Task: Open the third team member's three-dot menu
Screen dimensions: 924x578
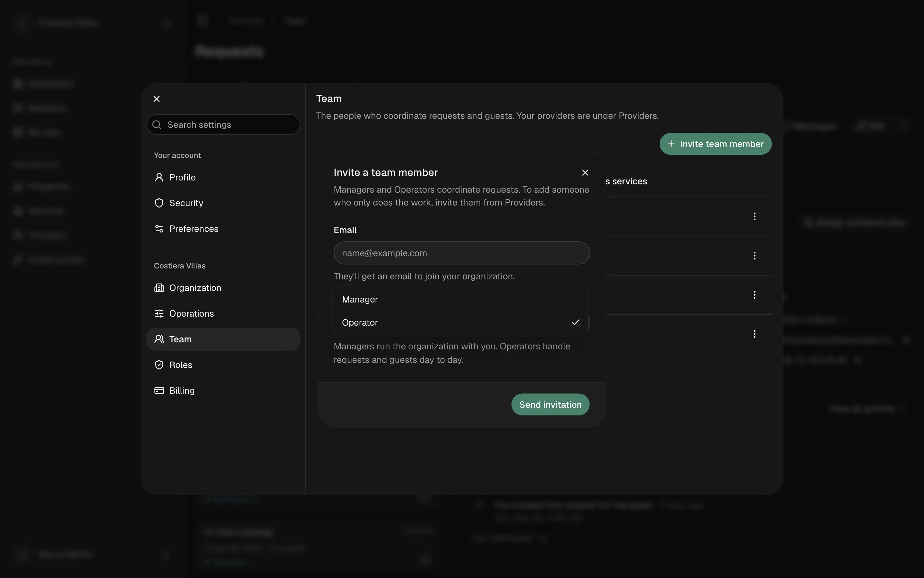Action: (x=755, y=295)
